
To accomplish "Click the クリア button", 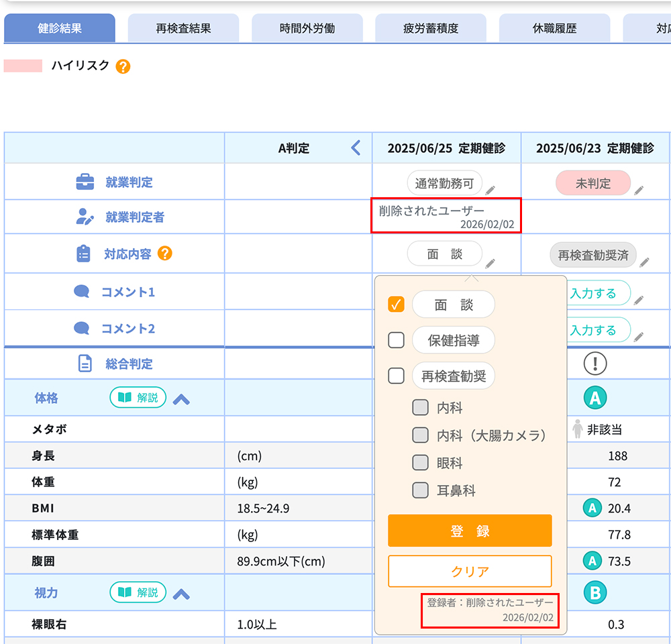I will coord(470,572).
